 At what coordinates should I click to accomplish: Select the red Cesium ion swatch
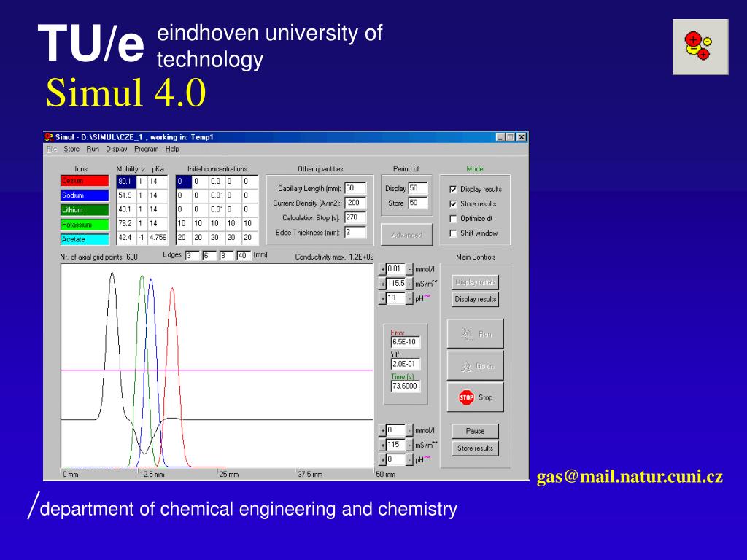coord(85,181)
